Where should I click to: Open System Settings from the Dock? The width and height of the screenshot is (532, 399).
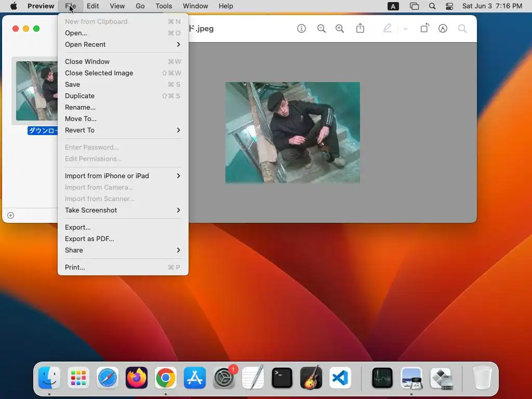224,378
